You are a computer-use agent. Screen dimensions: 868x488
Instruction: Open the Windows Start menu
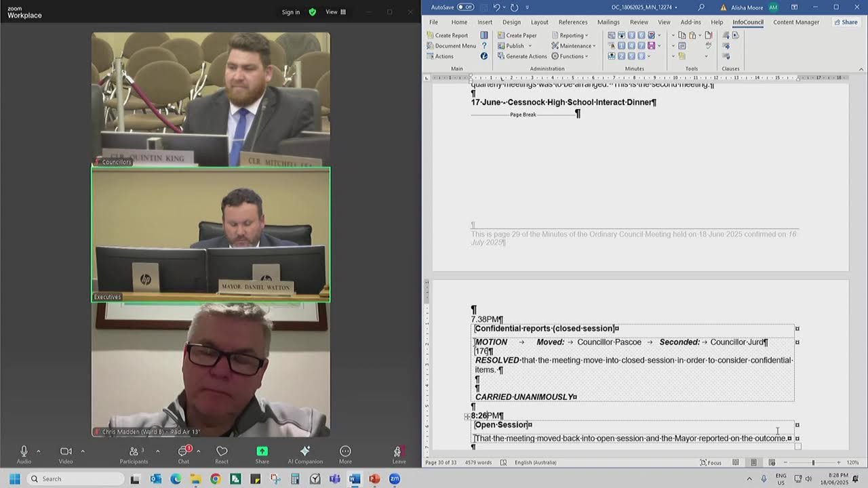click(x=14, y=479)
